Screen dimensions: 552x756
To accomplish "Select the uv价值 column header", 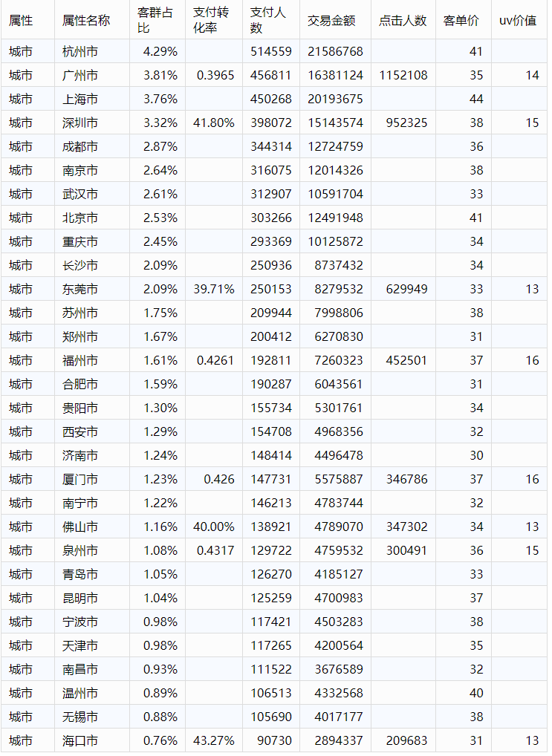I will pos(518,21).
